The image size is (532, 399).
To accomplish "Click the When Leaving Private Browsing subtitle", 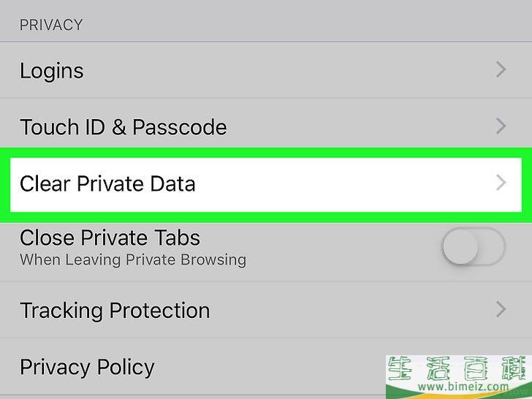I will [133, 260].
